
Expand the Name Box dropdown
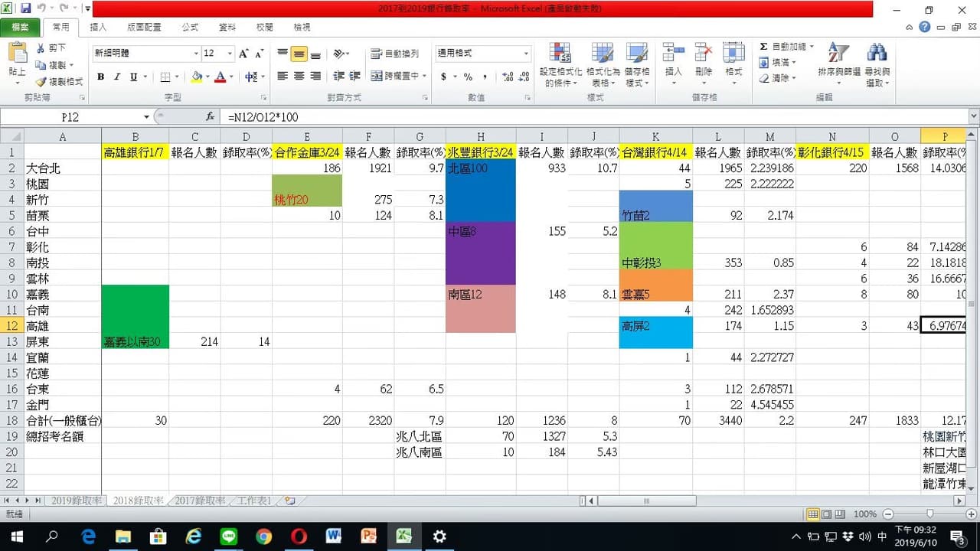[146, 117]
